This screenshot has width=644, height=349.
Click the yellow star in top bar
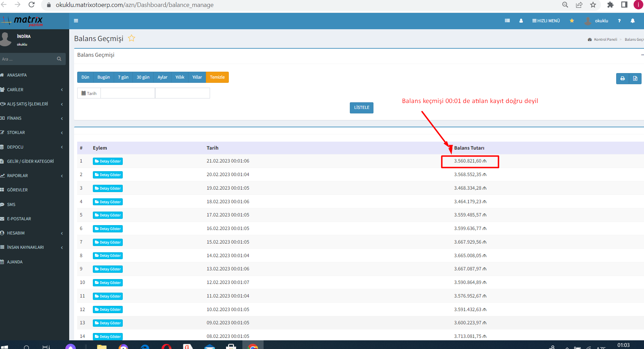coord(572,21)
